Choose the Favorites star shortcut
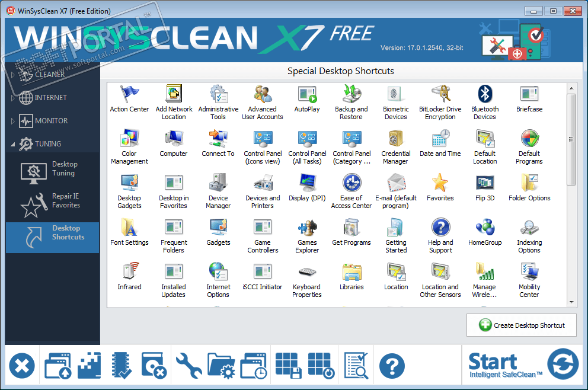Image resolution: width=588 pixels, height=390 pixels. [x=440, y=187]
